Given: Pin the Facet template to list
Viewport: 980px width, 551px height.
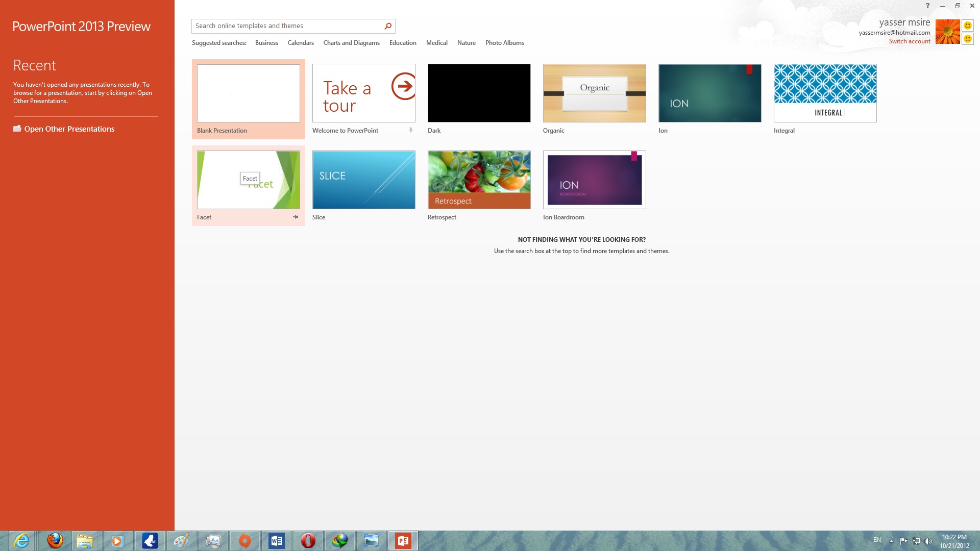Looking at the screenshot, I should pyautogui.click(x=296, y=217).
